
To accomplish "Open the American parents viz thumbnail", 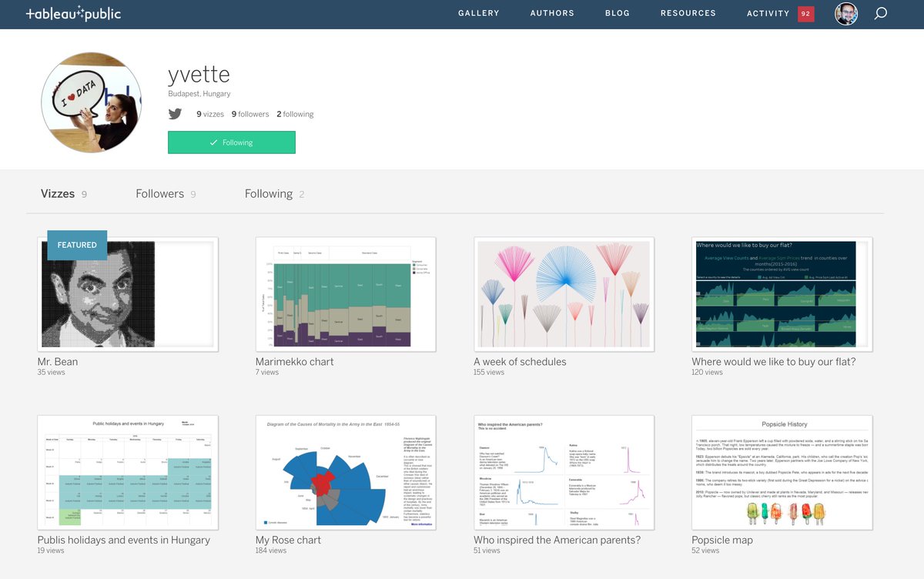I will [564, 473].
